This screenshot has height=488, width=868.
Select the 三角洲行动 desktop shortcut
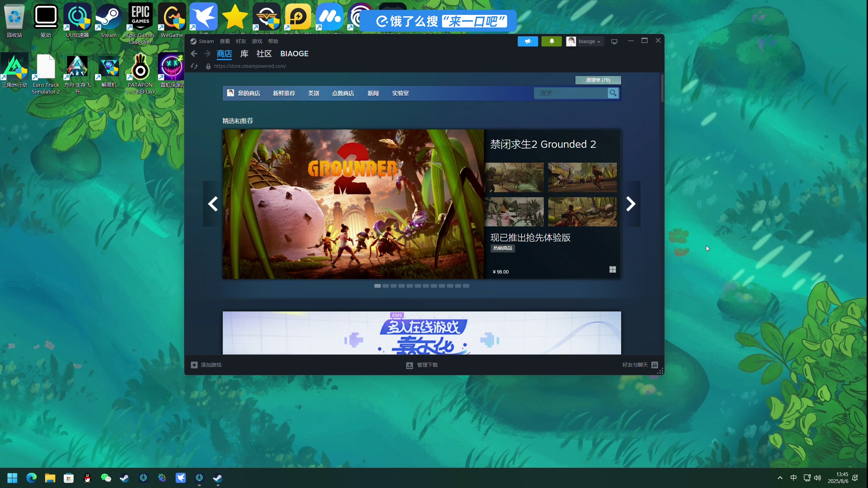[14, 70]
